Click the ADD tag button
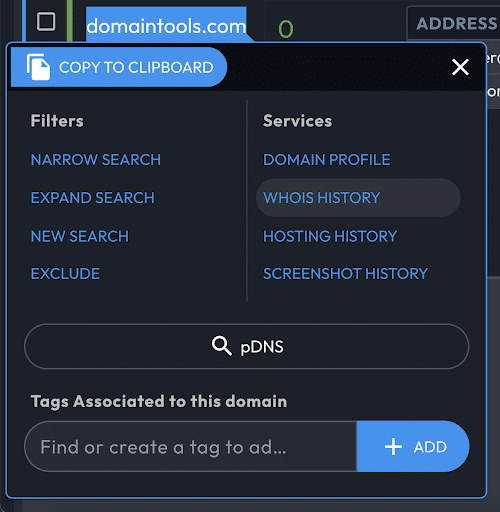 tap(413, 447)
